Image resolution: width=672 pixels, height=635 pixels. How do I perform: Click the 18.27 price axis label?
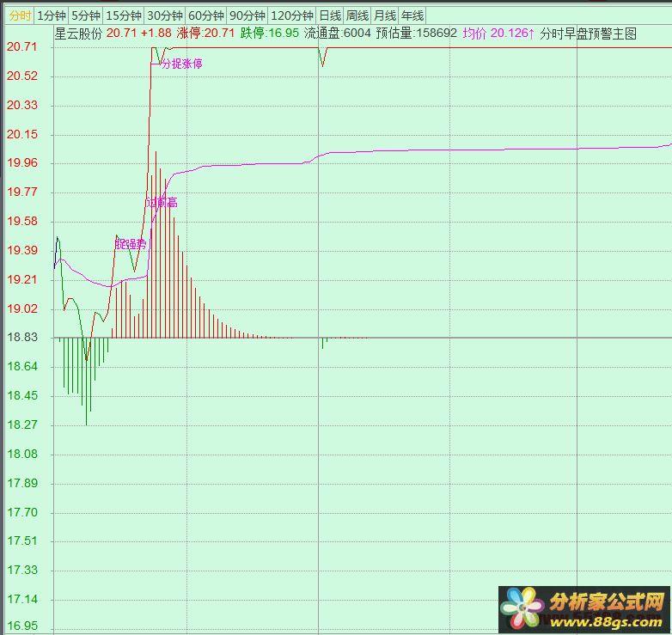tap(22, 424)
